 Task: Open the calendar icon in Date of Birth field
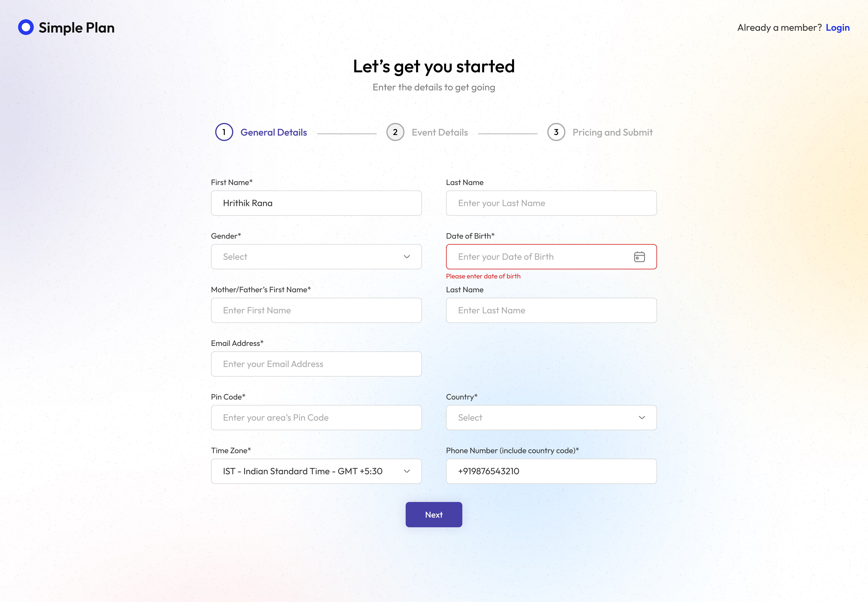point(639,257)
